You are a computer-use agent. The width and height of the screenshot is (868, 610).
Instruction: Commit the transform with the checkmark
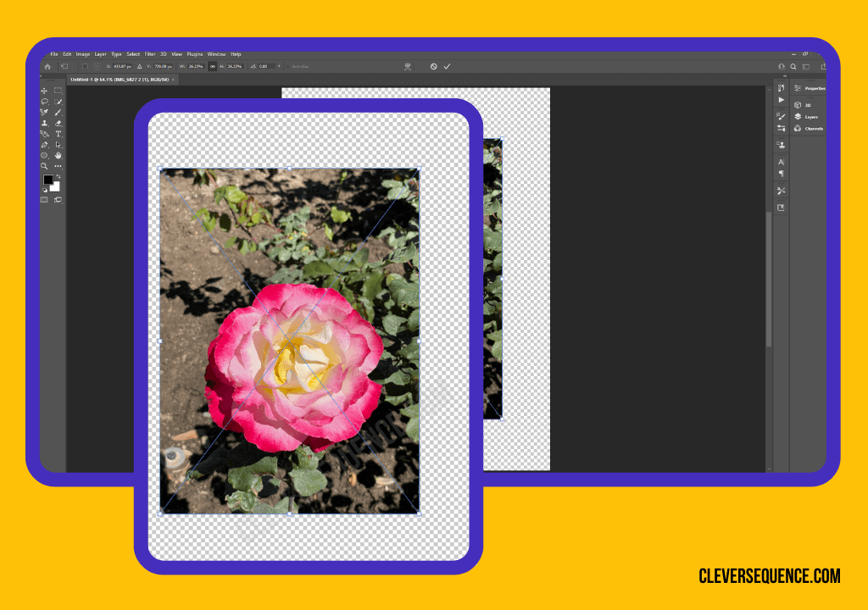click(447, 67)
